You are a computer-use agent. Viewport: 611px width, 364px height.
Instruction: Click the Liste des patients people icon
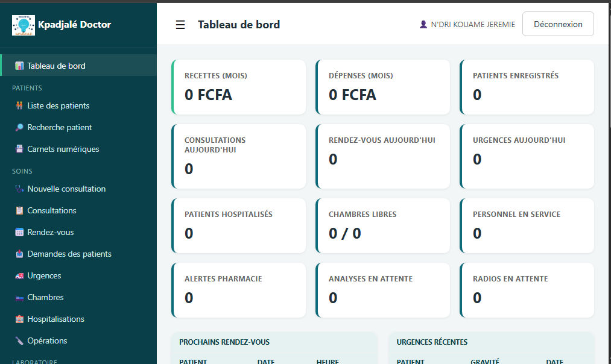[x=19, y=105]
